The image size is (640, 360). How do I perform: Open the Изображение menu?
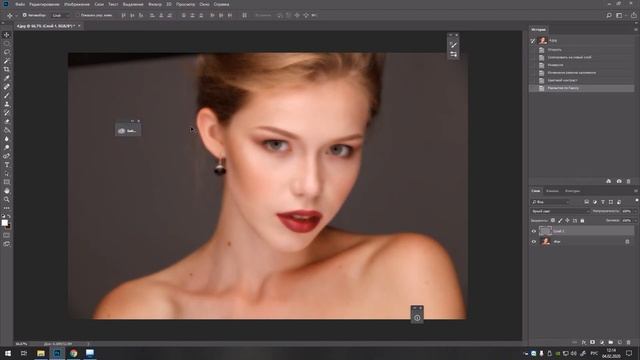click(x=77, y=4)
